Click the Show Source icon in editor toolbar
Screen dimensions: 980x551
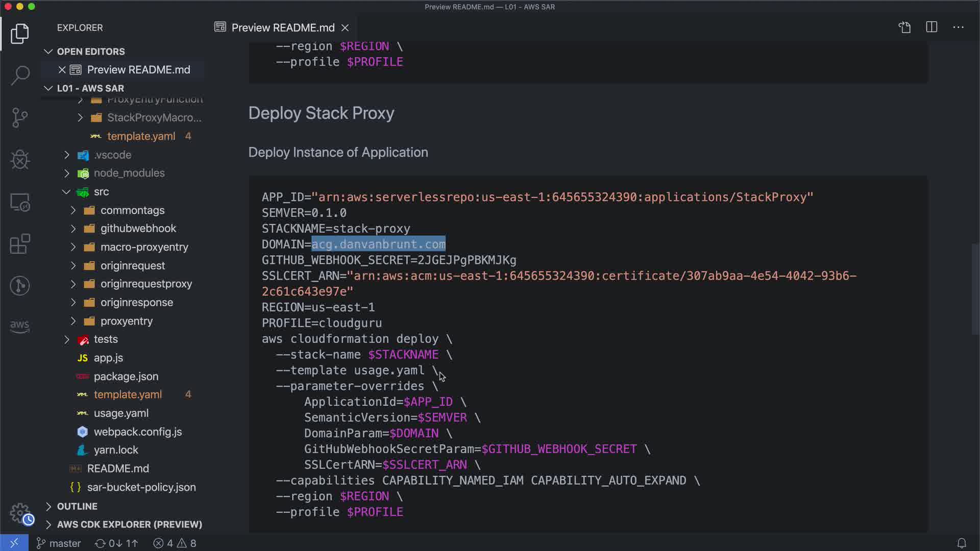[904, 28]
